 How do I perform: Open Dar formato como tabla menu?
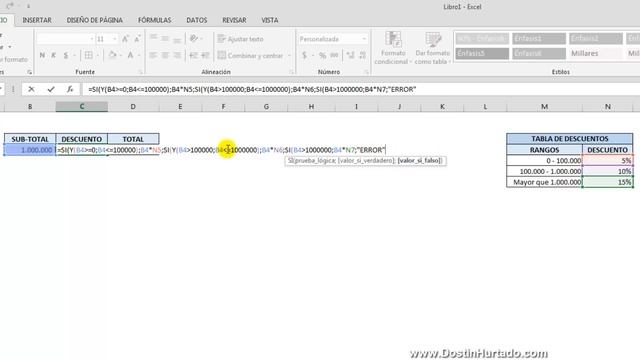pos(433,48)
